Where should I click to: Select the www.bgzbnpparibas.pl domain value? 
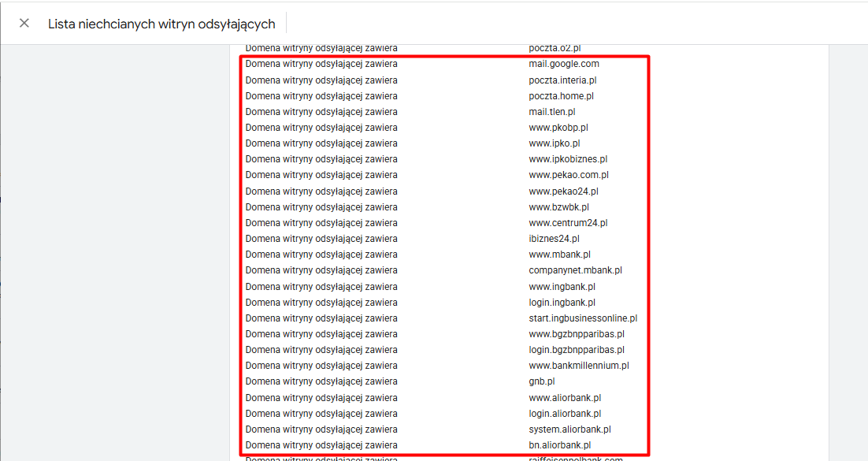[577, 334]
